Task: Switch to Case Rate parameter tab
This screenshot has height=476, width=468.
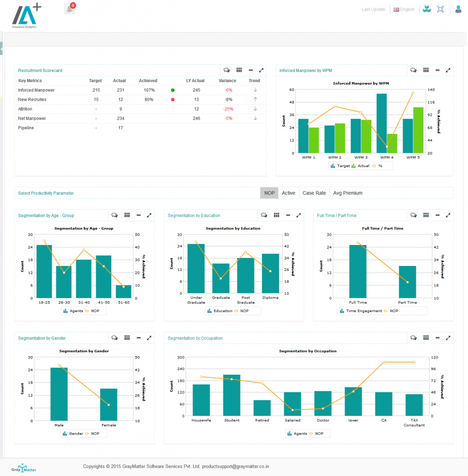Action: click(314, 193)
